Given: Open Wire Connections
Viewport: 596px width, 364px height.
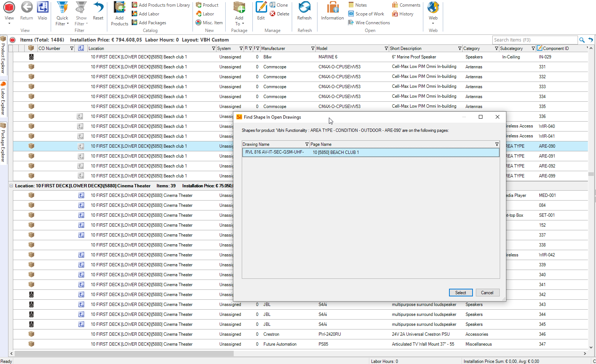Looking at the screenshot, I should (x=369, y=23).
